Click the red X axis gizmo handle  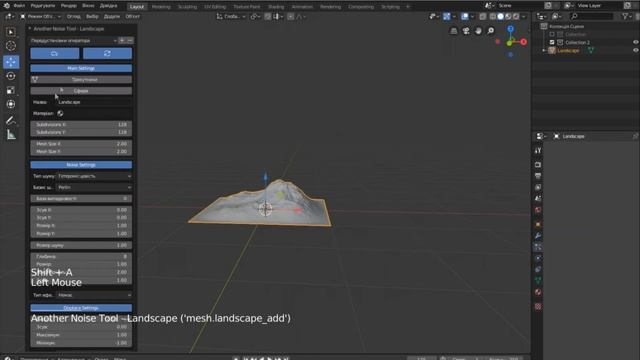[523, 42]
